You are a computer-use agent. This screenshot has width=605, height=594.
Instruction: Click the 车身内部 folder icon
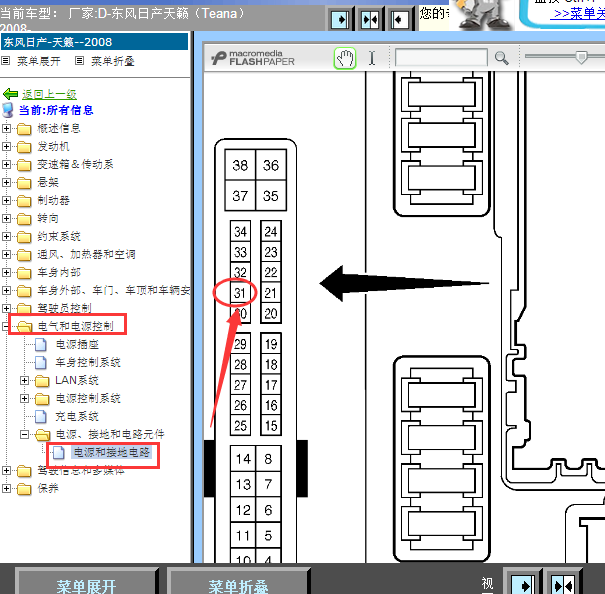[24, 272]
